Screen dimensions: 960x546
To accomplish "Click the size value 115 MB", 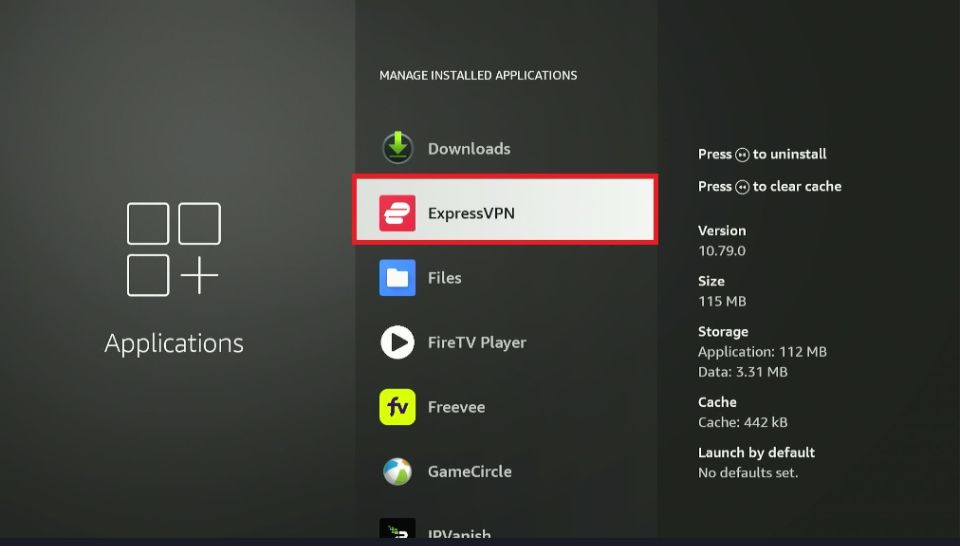I will [x=722, y=301].
